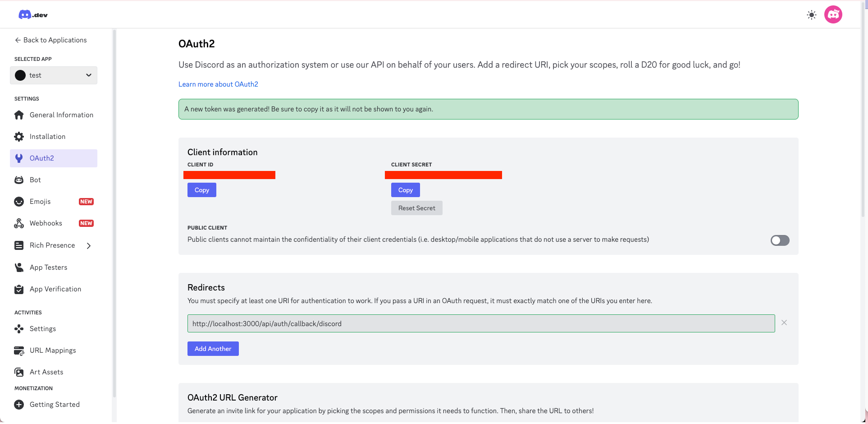The image size is (868, 424).
Task: Click the Rich Presence document icon
Action: pyautogui.click(x=19, y=245)
